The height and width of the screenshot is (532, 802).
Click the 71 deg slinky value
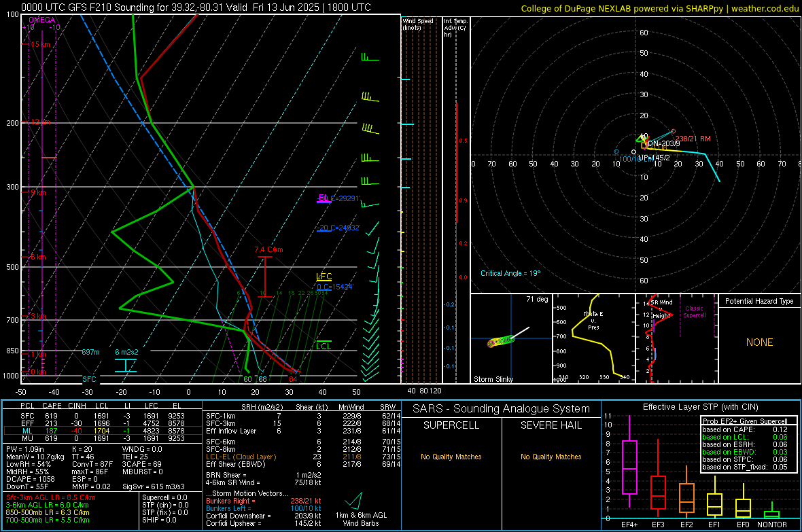click(537, 299)
